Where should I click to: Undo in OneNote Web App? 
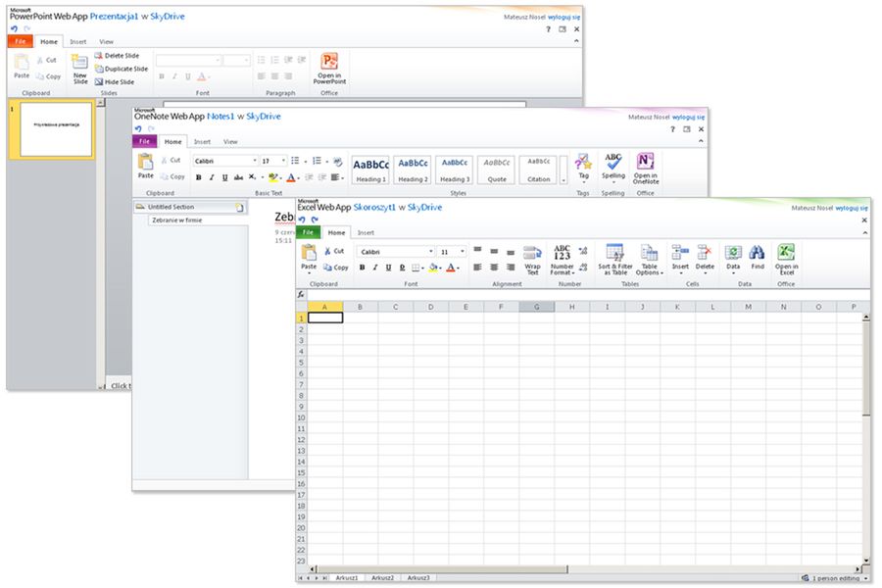138,128
